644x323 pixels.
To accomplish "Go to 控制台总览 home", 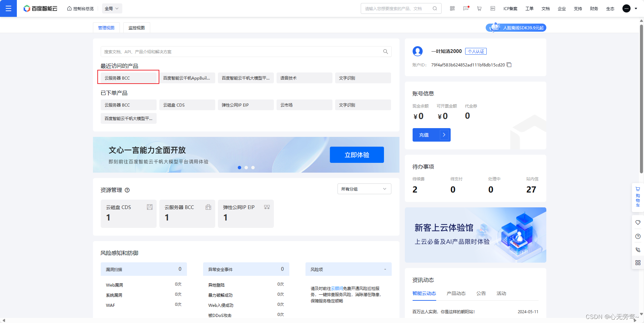I will point(80,8).
